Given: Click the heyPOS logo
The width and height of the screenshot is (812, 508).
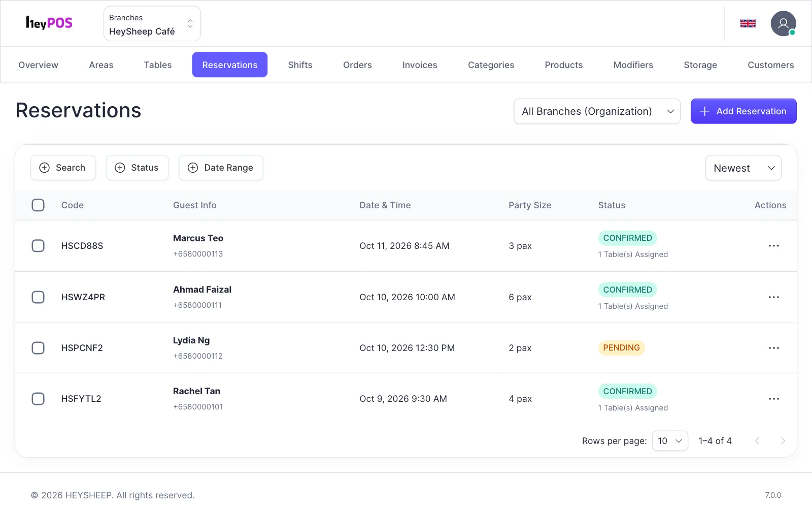Looking at the screenshot, I should click(49, 23).
